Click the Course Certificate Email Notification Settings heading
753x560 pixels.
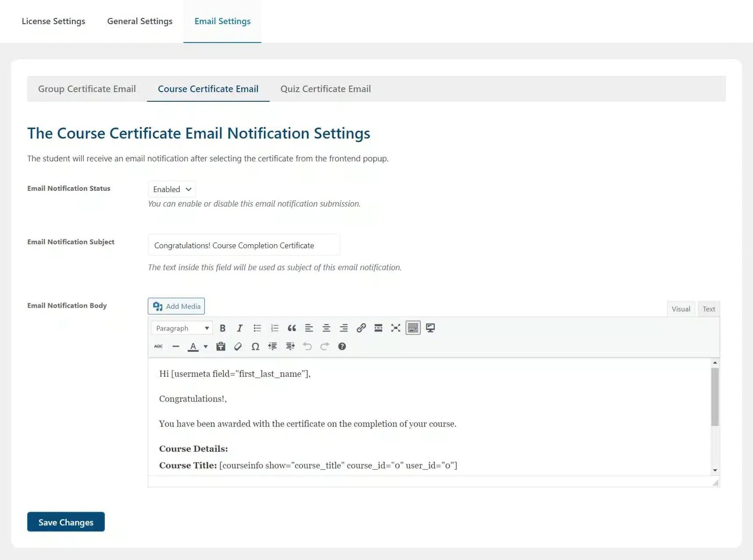[x=199, y=133]
